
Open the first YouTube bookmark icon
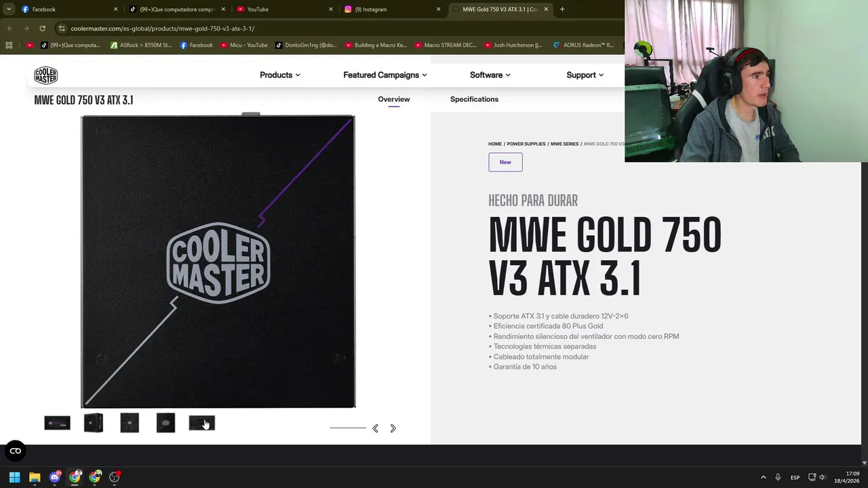pyautogui.click(x=30, y=45)
